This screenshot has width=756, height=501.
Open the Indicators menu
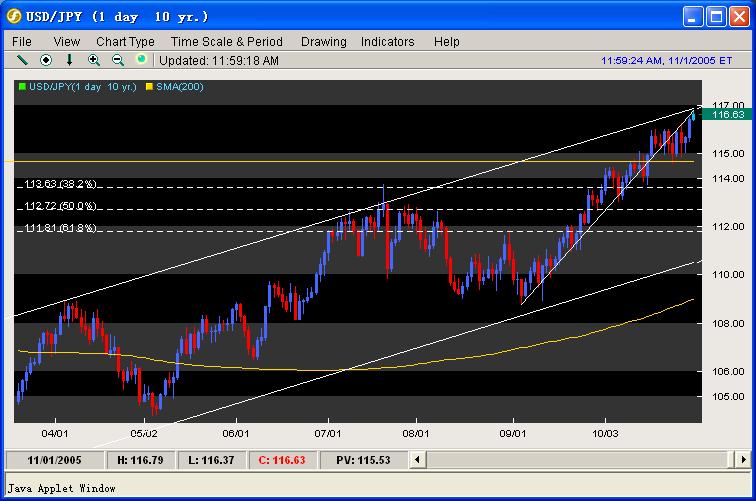click(388, 42)
